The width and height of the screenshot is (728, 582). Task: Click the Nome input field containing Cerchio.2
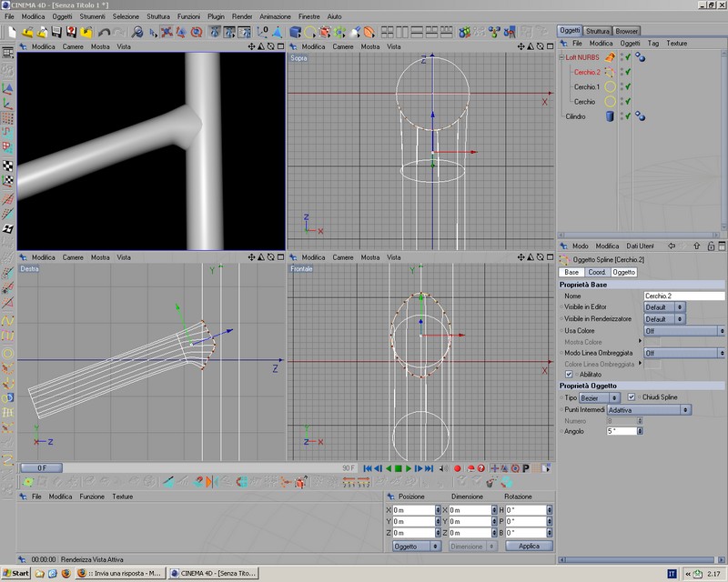683,296
